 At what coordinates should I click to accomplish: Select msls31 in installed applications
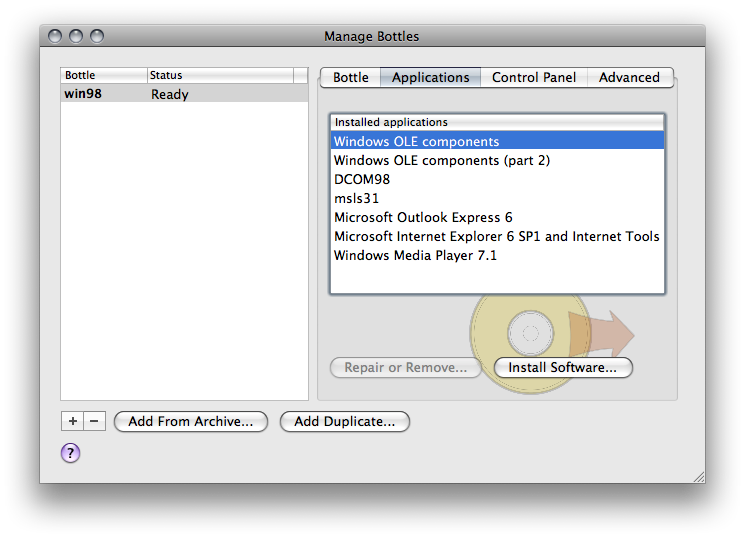357,198
